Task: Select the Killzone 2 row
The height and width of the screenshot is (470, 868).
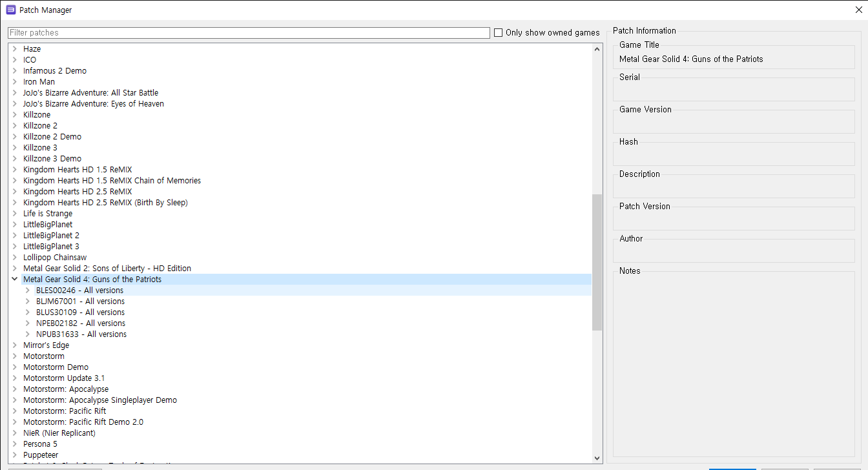Action: (40, 126)
